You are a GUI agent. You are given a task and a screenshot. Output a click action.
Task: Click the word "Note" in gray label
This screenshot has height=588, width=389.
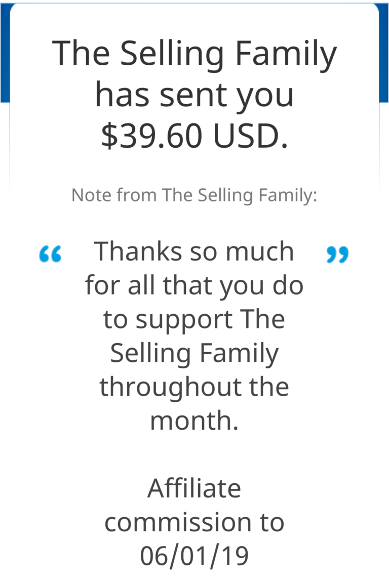click(x=92, y=195)
